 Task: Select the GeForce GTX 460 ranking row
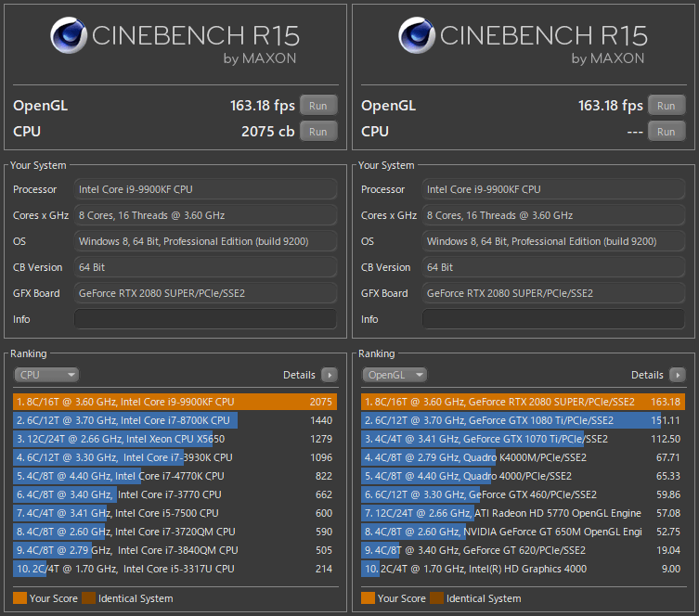click(x=523, y=494)
